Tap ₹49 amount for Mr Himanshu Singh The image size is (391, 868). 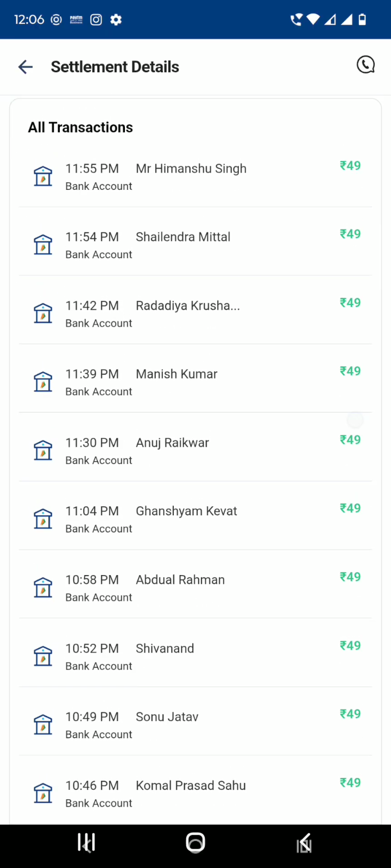(x=350, y=165)
